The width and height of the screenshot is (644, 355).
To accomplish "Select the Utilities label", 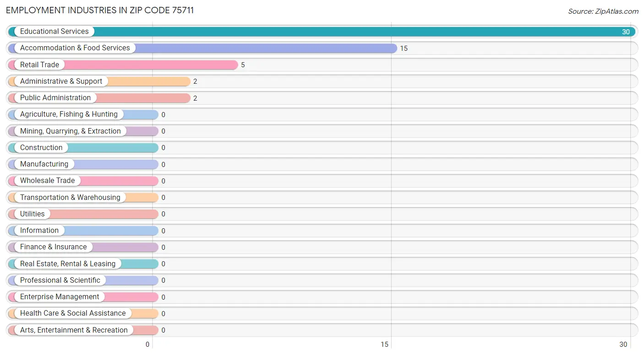I will point(33,214).
